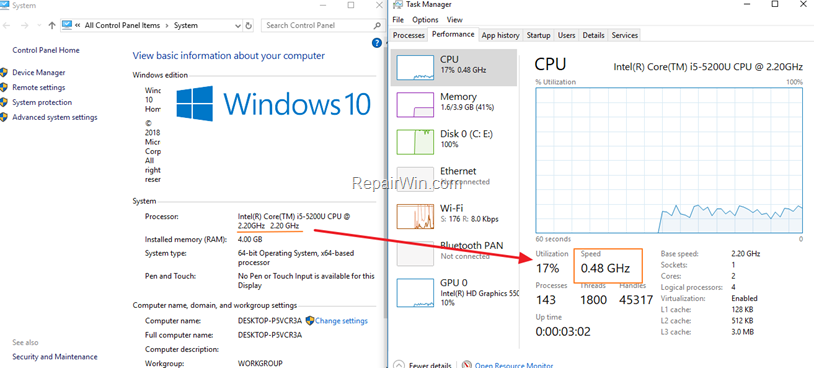Click the L3 cache 3.0 MB value

[742, 332]
